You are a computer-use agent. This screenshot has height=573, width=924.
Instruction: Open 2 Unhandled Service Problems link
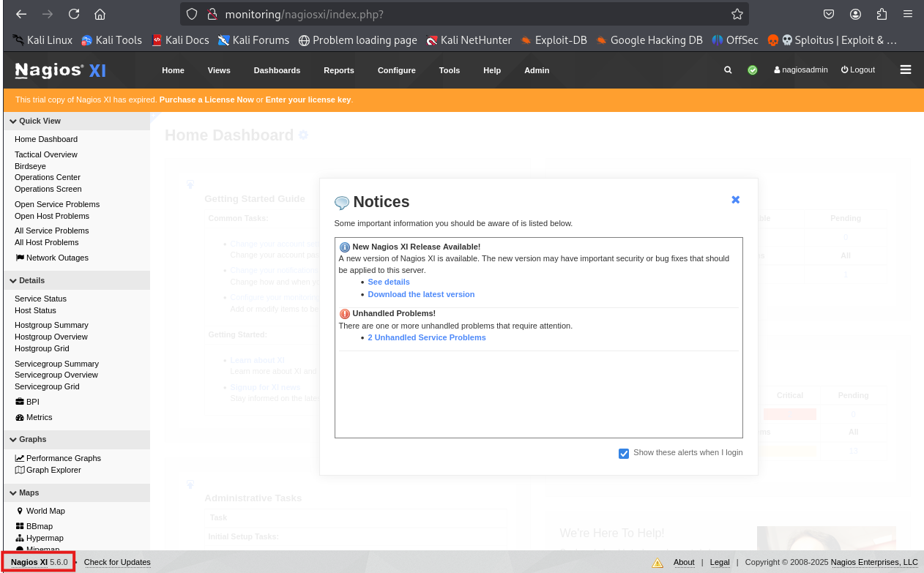pyautogui.click(x=426, y=337)
